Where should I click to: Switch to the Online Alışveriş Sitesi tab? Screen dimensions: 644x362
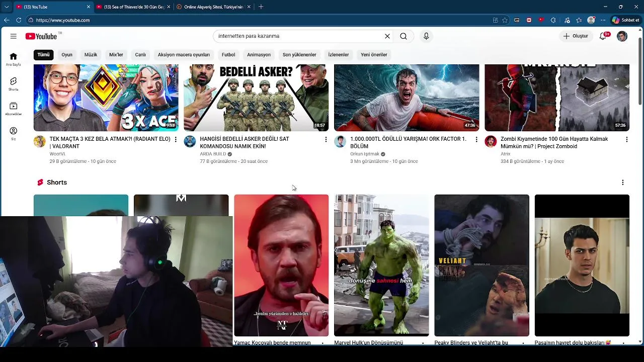tap(213, 7)
